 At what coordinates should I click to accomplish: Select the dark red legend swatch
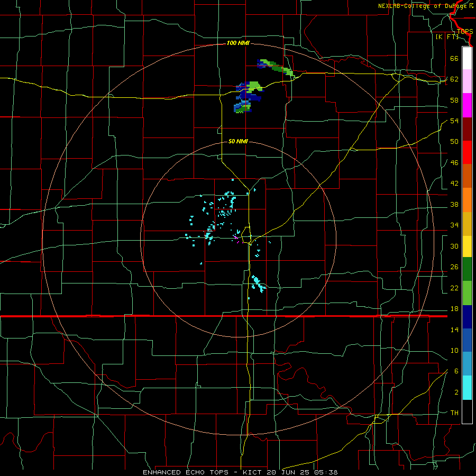point(467,129)
